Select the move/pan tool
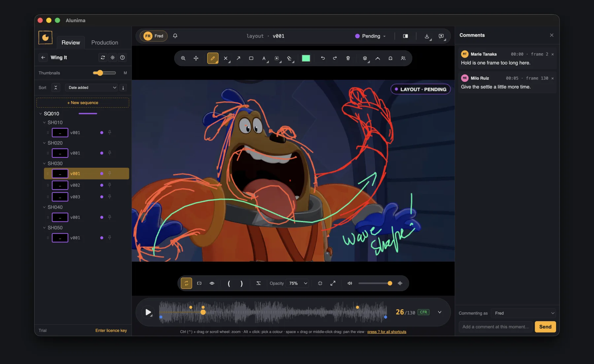The image size is (594, 364). (x=196, y=58)
